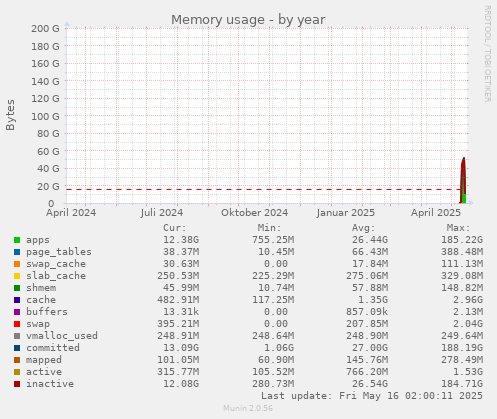
Task: Click the buffers current value 13.31k
Action: click(x=181, y=312)
